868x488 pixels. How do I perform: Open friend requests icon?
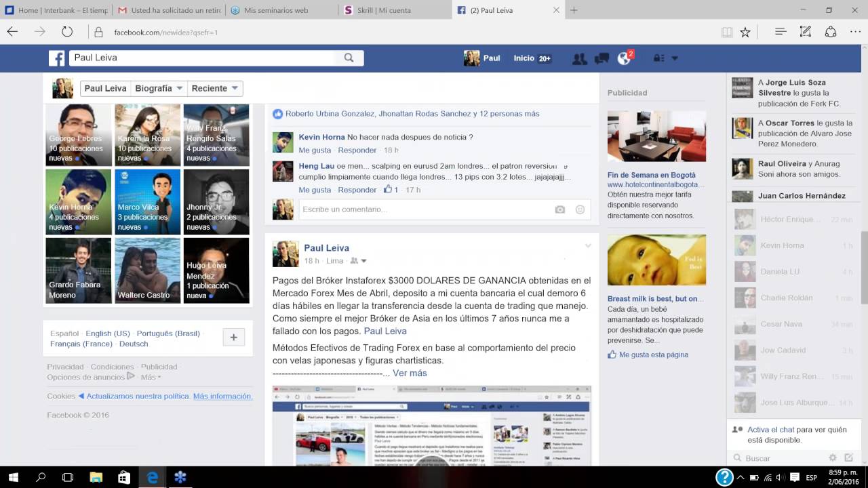tap(579, 59)
